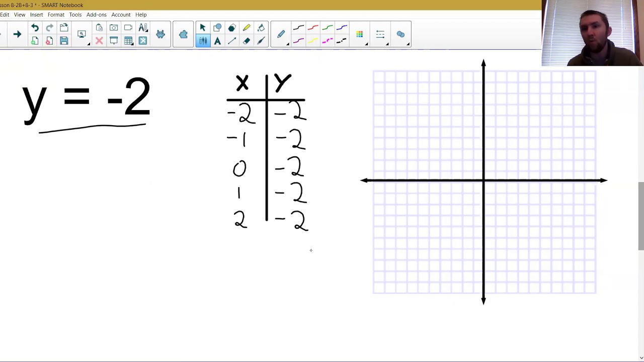Select the Shapes tool
Image resolution: width=644 pixels, height=362 pixels.
[217, 28]
